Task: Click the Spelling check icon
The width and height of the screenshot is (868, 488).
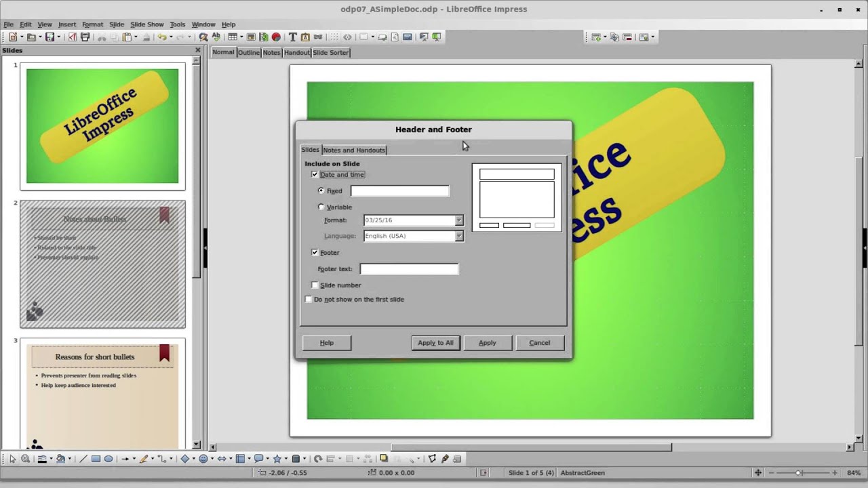Action: click(216, 37)
